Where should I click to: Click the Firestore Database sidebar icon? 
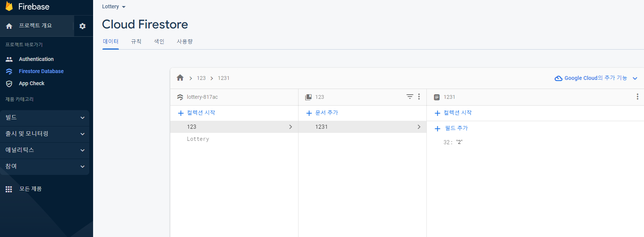[9, 71]
